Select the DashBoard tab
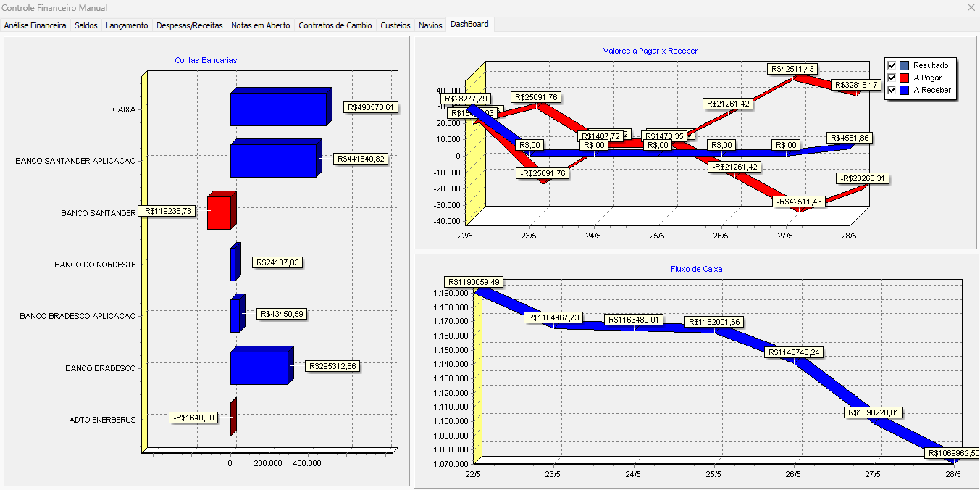980x490 pixels. coord(469,25)
